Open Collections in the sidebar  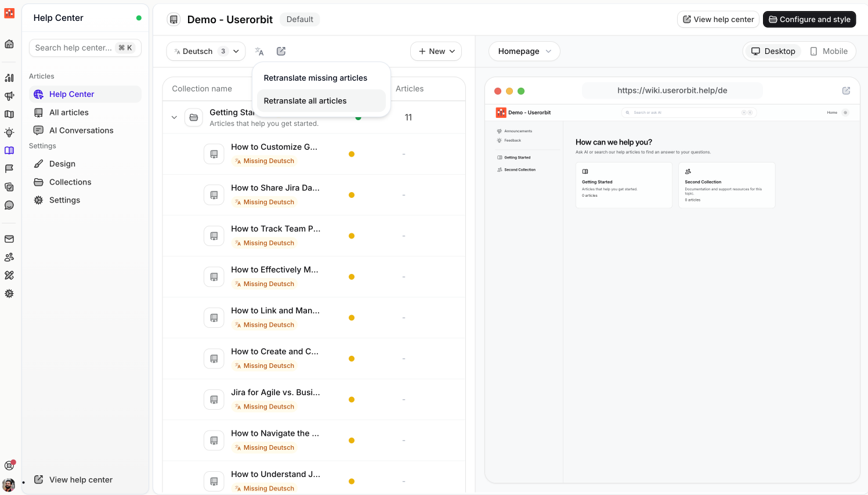coord(85,182)
